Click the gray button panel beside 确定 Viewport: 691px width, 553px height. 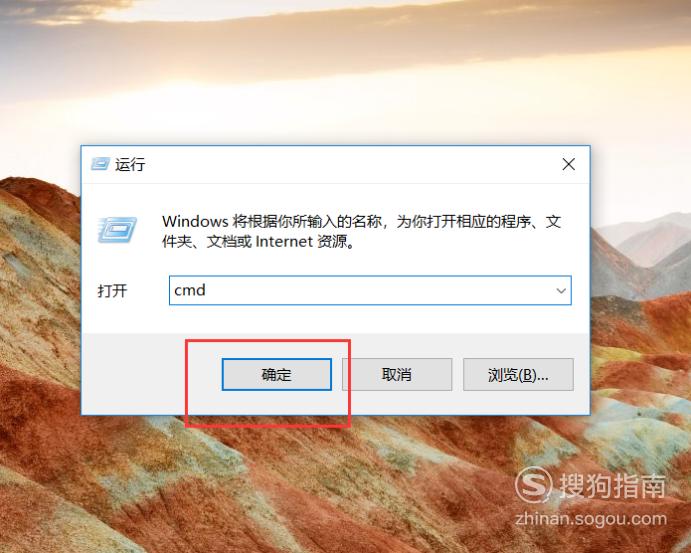[x=152, y=375]
